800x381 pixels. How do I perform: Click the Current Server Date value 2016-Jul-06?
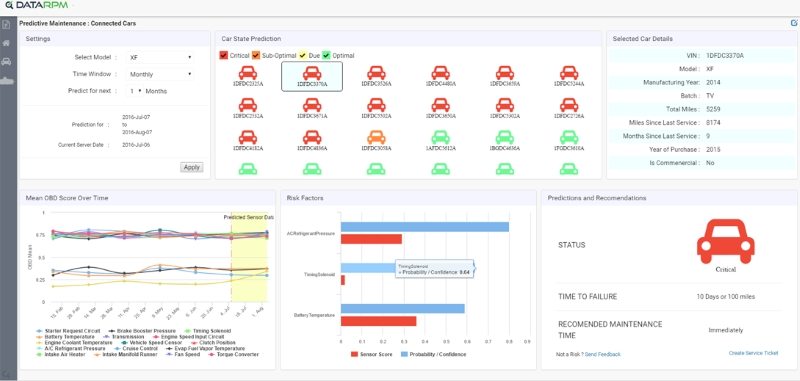coord(136,145)
